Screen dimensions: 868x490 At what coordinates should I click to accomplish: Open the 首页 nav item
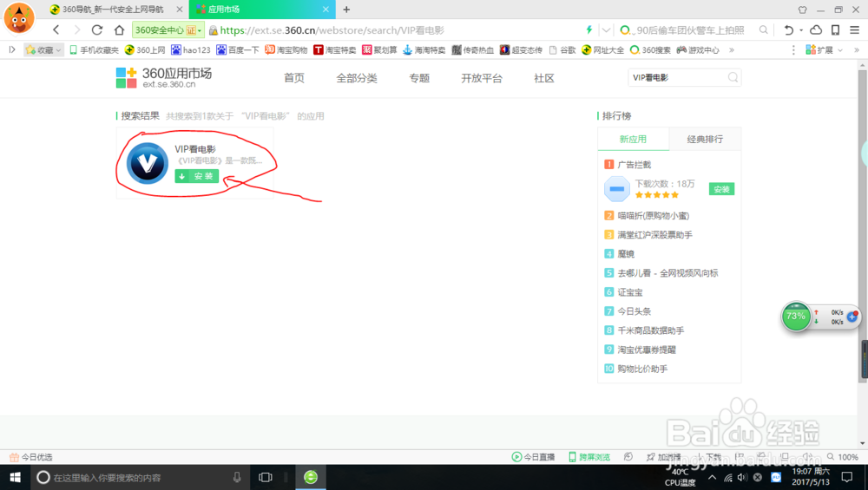294,78
